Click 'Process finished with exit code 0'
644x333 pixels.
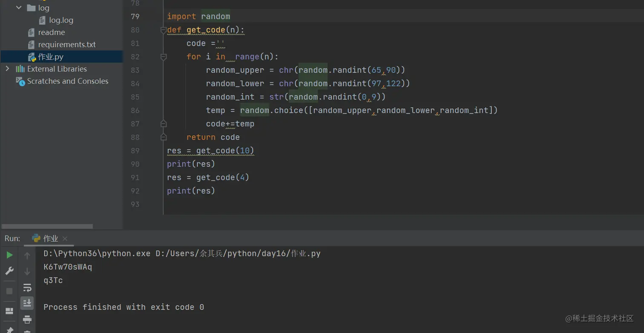pyautogui.click(x=124, y=307)
